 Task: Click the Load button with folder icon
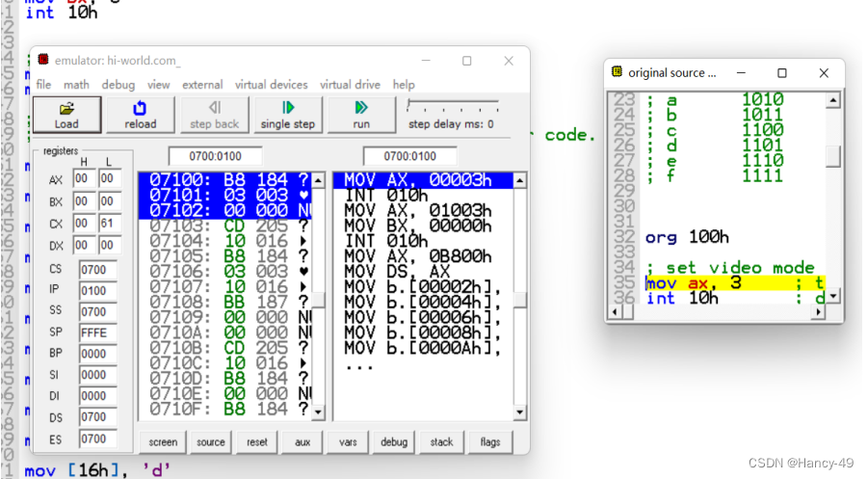click(x=67, y=115)
